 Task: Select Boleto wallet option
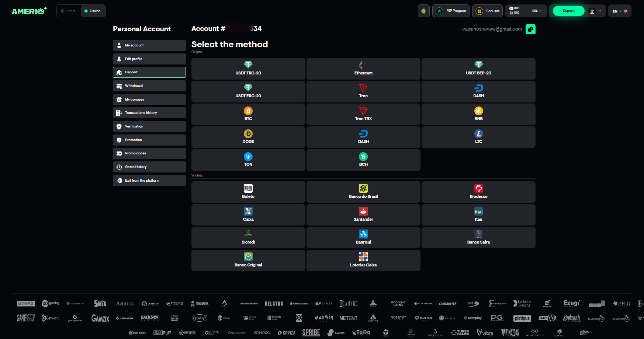click(x=248, y=192)
